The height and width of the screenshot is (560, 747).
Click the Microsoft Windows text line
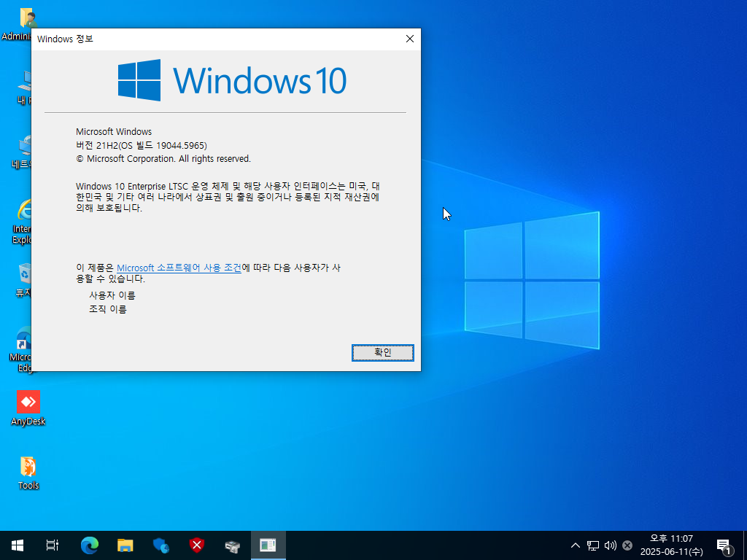(114, 132)
